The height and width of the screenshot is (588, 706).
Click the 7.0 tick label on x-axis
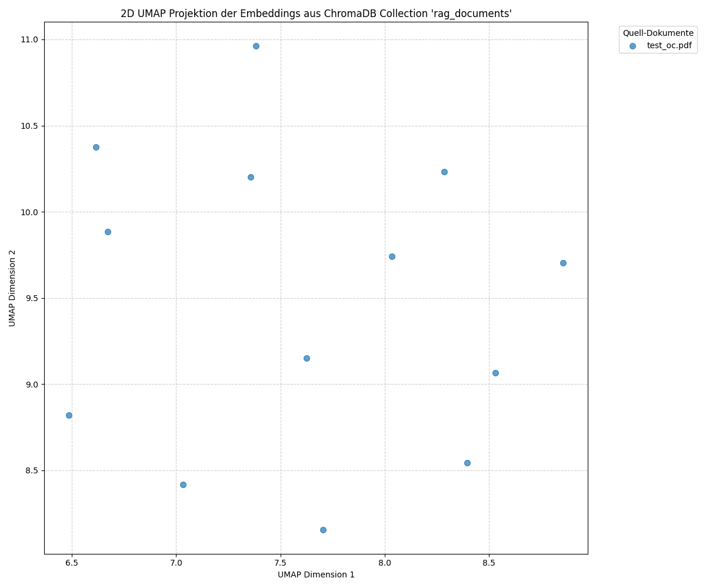(176, 563)
